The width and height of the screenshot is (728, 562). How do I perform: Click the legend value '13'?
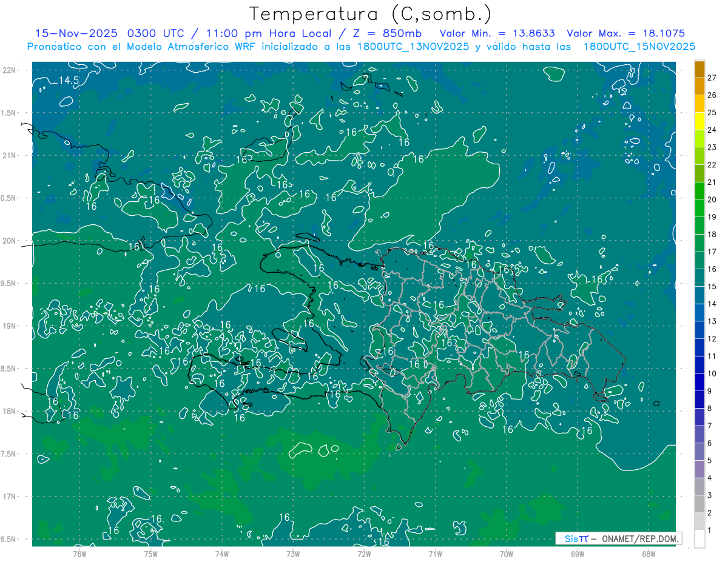(712, 321)
